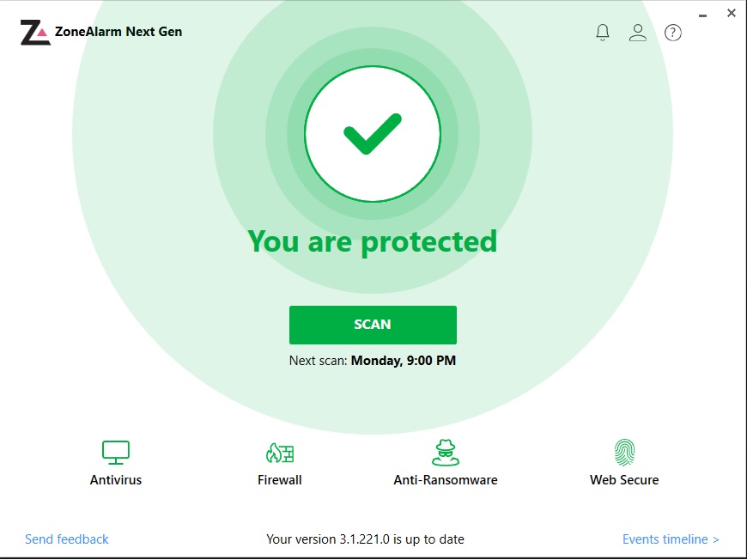Select the Web Secure label
Image resolution: width=747 pixels, height=560 pixels.
point(624,480)
